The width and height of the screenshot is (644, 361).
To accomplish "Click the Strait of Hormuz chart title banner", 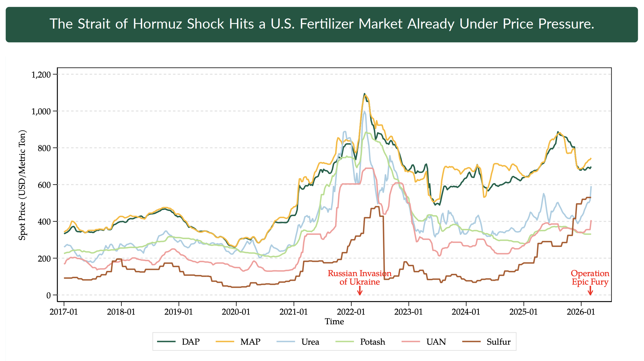I will pos(322,24).
